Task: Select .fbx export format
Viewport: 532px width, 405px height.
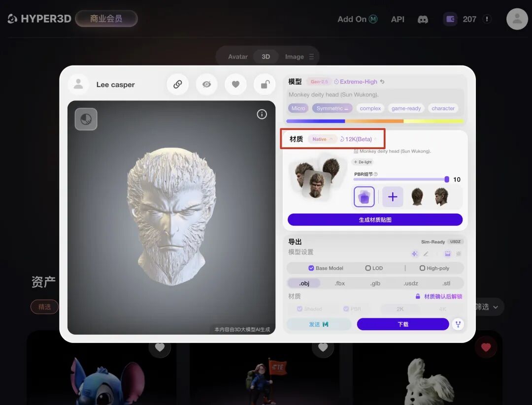Action: pyautogui.click(x=339, y=283)
